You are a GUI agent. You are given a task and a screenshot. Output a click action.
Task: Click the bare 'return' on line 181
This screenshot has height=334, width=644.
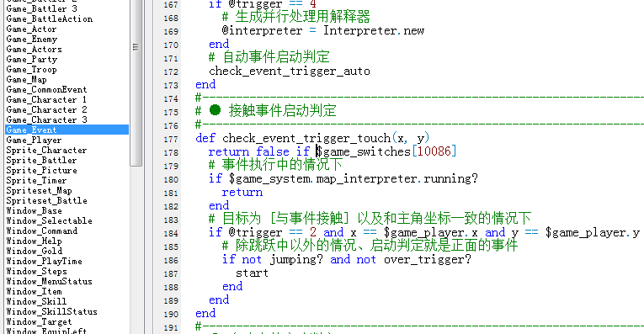point(242,192)
